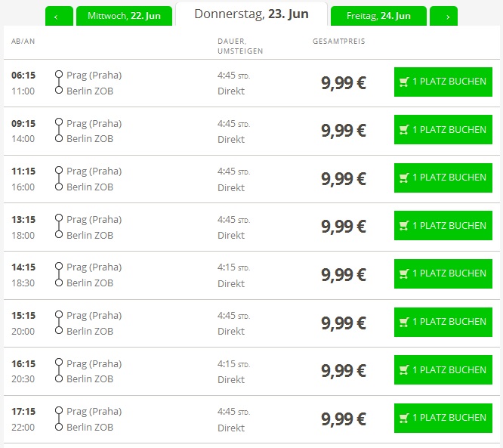Click cart icon for 15:15 departure
The image size is (503, 448).
coord(404,322)
